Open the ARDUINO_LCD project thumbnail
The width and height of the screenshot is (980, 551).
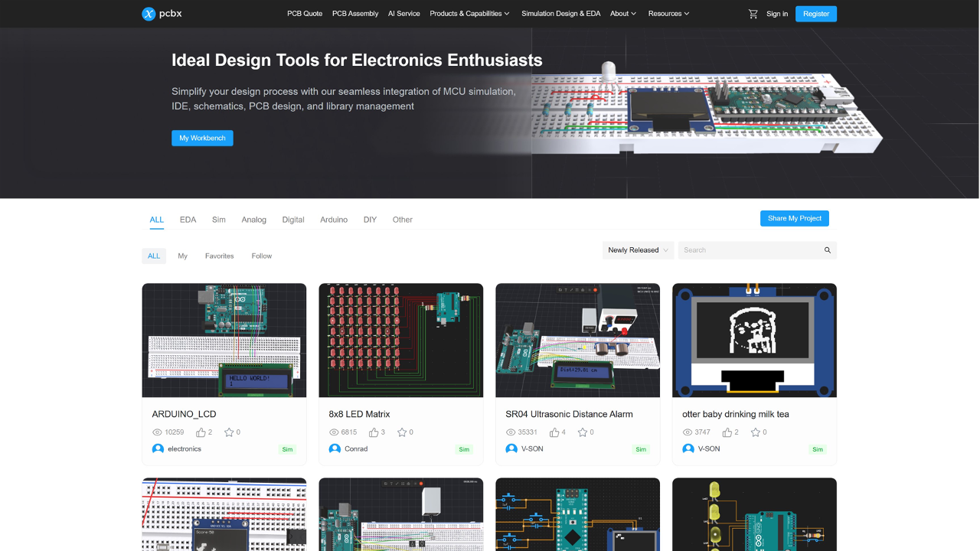click(224, 341)
